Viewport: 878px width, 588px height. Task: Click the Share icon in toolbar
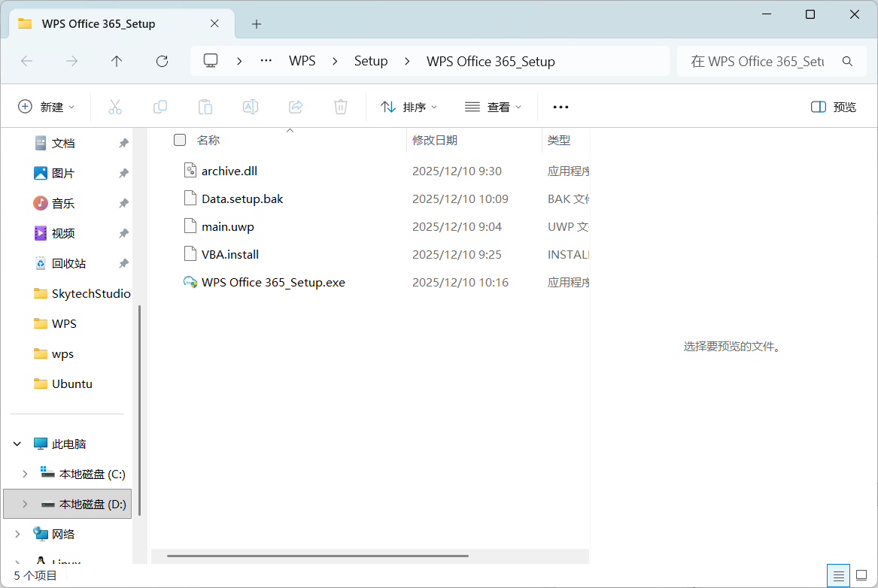point(296,107)
